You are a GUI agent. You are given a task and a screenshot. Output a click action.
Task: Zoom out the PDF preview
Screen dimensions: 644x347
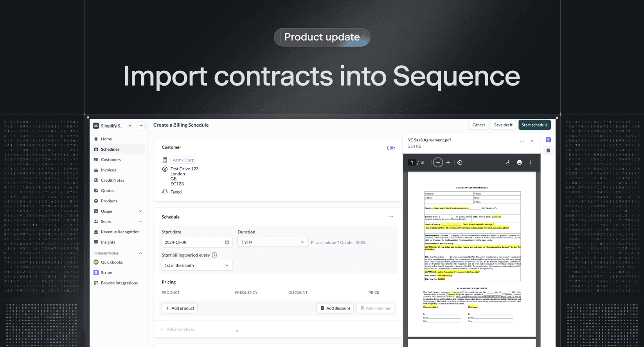point(438,163)
